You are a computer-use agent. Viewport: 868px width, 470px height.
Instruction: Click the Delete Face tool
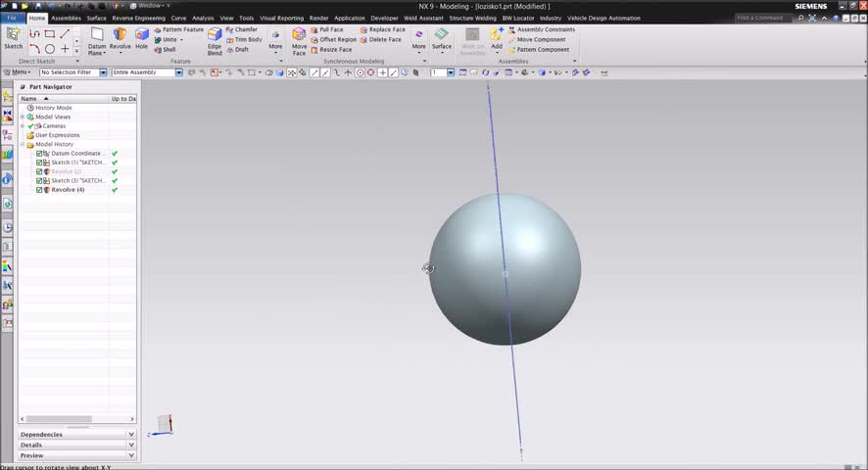point(381,39)
